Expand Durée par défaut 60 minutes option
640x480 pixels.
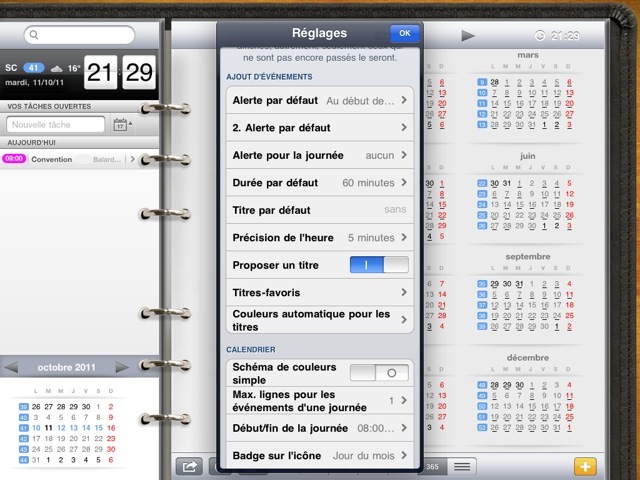[x=320, y=183]
